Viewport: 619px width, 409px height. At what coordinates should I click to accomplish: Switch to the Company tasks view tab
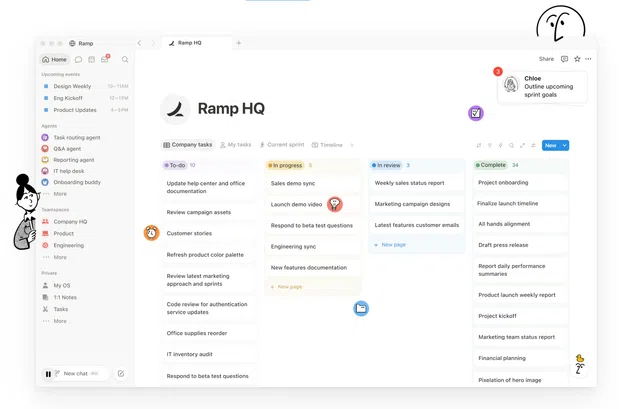(188, 145)
